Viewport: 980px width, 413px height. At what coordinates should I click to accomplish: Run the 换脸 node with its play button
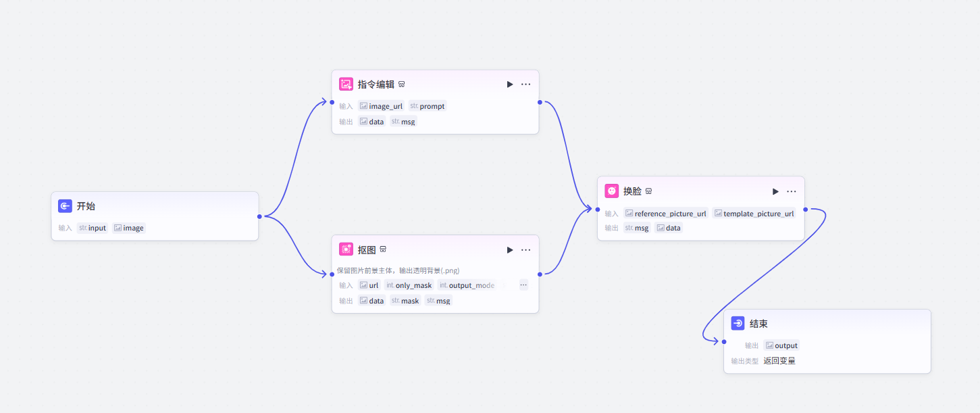coord(775,191)
